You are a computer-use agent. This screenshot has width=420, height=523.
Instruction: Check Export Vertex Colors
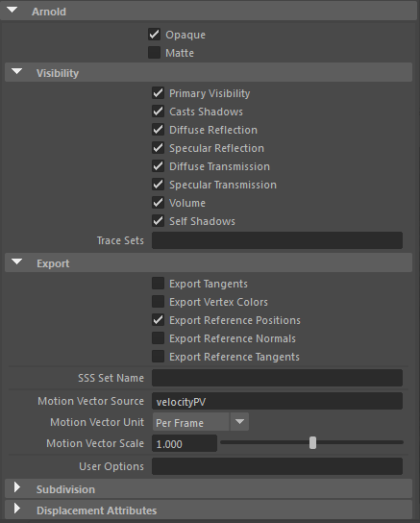tap(158, 302)
